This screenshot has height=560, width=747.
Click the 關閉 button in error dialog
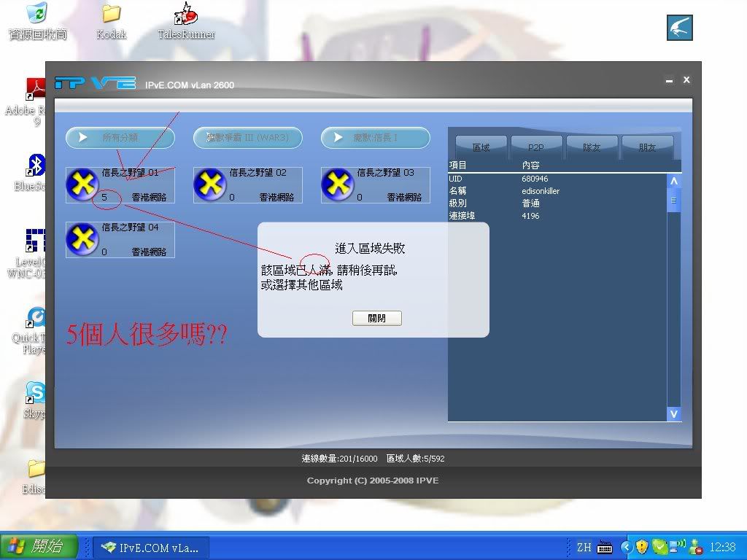tap(376, 319)
